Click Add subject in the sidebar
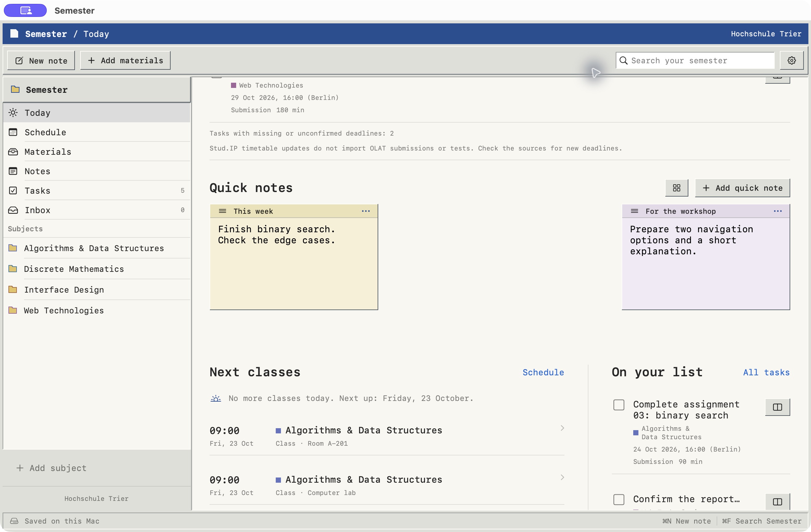This screenshot has height=532, width=811. click(x=51, y=468)
